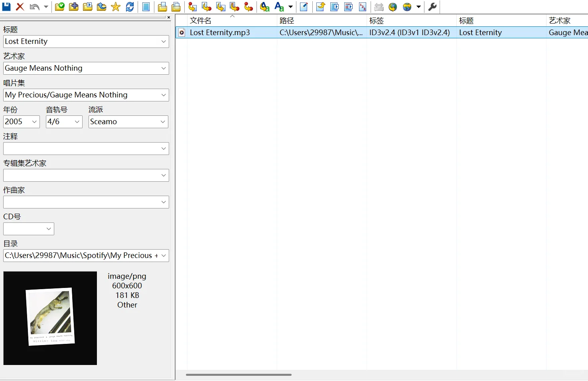The height and width of the screenshot is (381, 588).
Task: Click the 600x600 cover dimensions text
Action: (x=127, y=286)
